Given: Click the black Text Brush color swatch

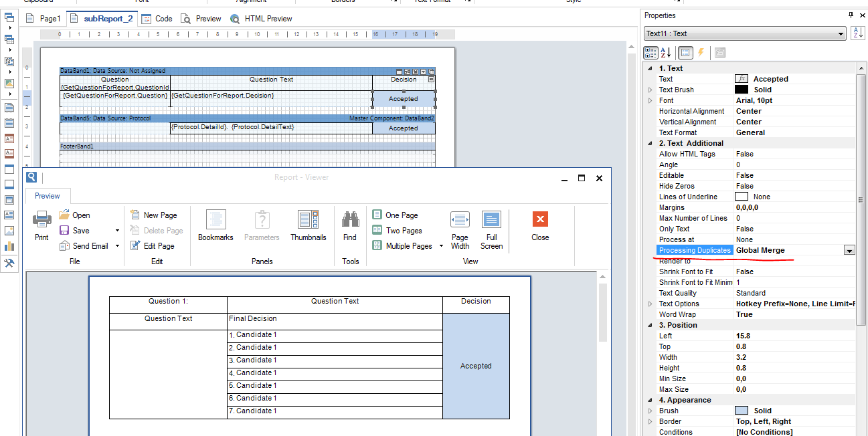Looking at the screenshot, I should 742,90.
